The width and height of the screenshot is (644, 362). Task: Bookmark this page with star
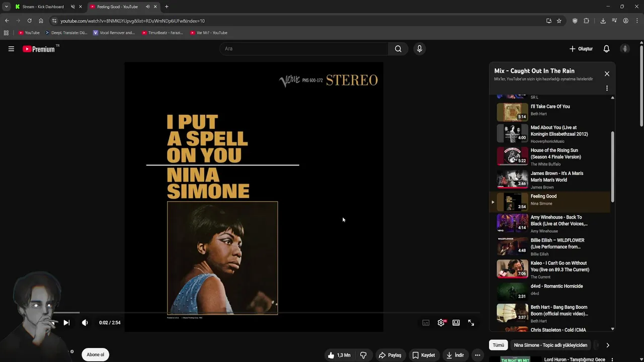pyautogui.click(x=559, y=21)
